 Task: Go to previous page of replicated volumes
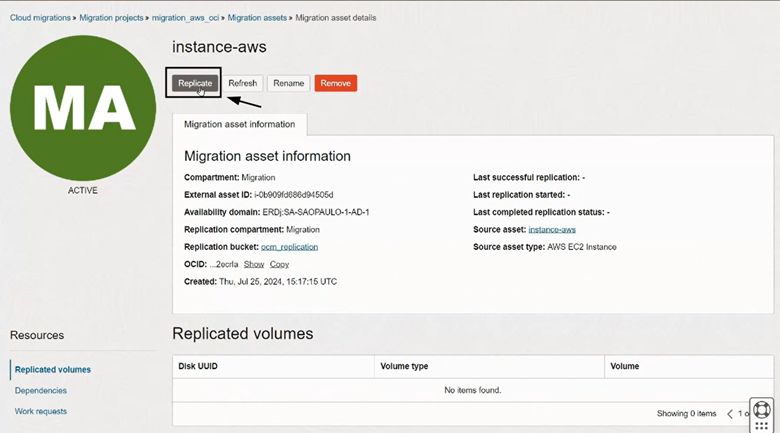tap(730, 413)
